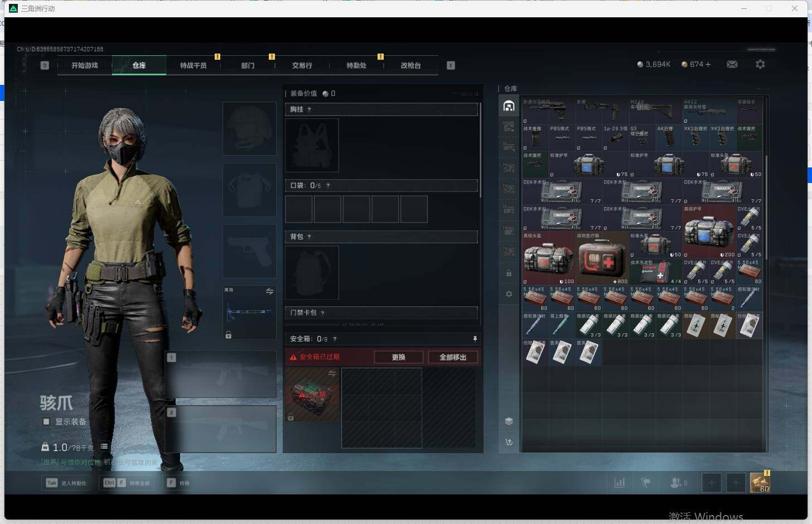This screenshot has width=812, height=524.
Task: Open the 特勤处 tab
Action: click(x=356, y=65)
